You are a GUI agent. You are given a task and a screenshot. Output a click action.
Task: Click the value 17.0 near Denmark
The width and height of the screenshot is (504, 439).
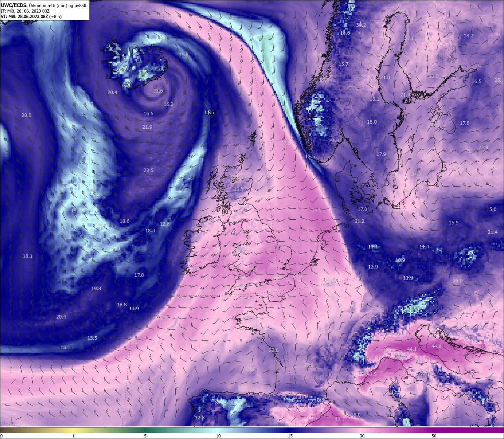click(362, 209)
